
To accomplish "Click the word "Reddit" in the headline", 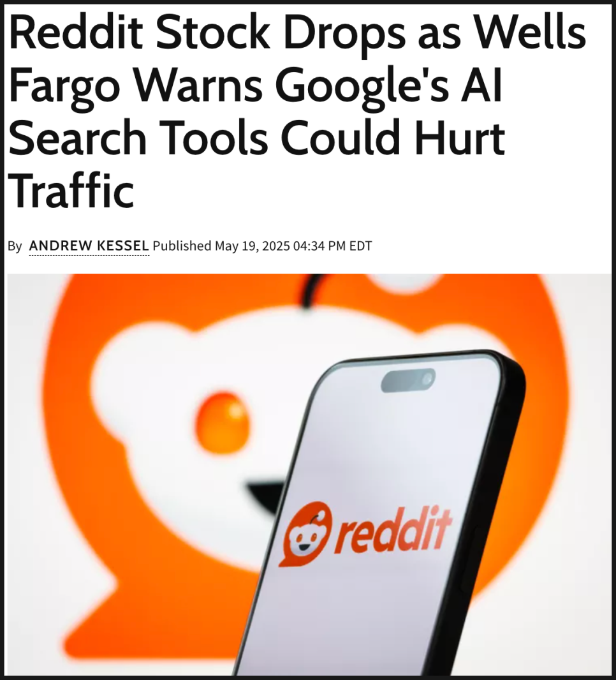I will 76,34.
